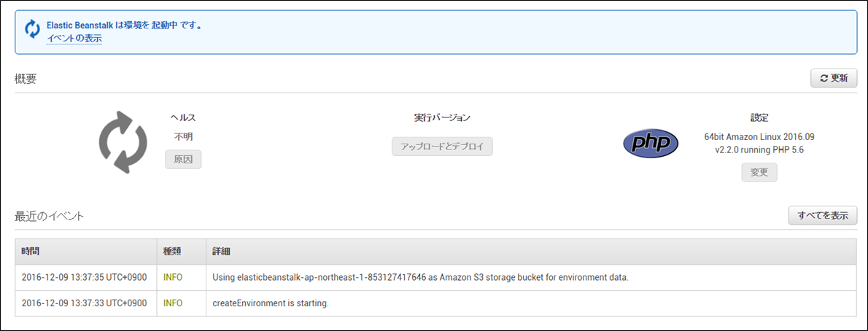Viewport: 868px width, 331px height.
Task: Click 'v2.2.0 running PHP 5.6' text
Action: coord(759,150)
